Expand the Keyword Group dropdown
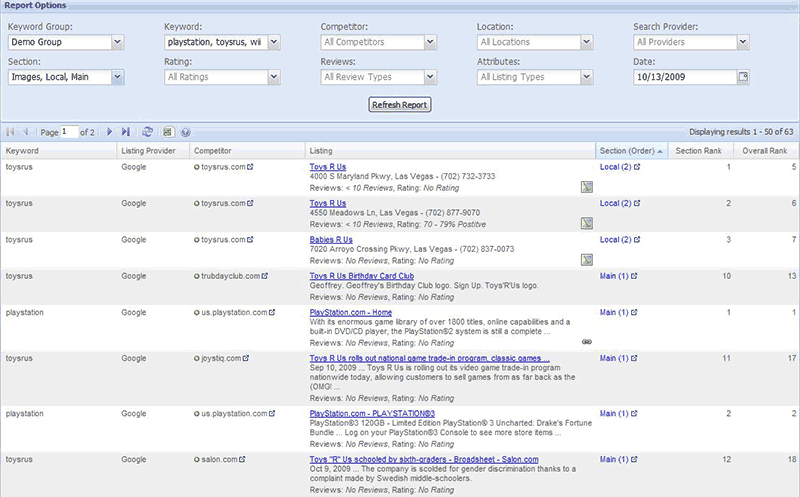Screen dimensions: 800x497 pos(118,42)
